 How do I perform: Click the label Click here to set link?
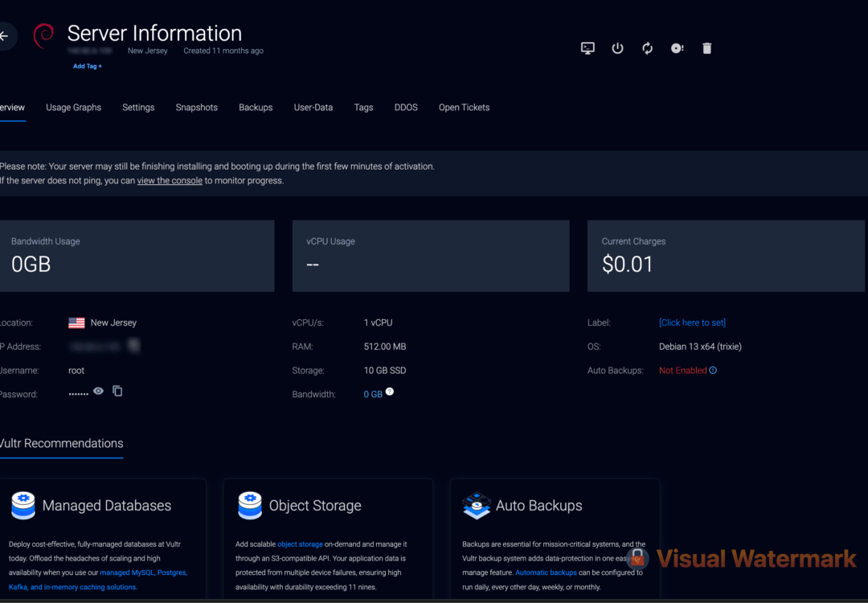tap(692, 323)
